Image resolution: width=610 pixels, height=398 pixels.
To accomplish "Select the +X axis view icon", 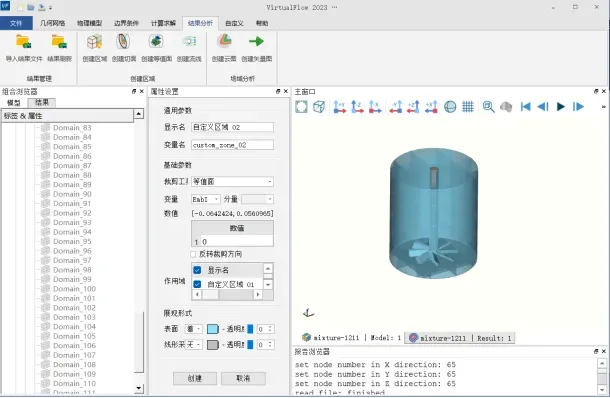I will tap(431, 107).
